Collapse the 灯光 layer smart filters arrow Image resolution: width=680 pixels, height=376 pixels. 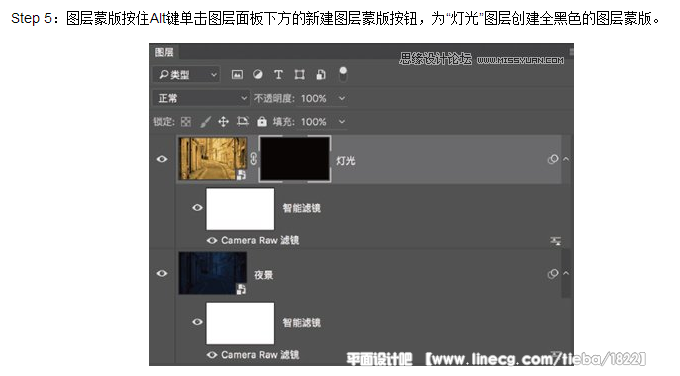[566, 159]
